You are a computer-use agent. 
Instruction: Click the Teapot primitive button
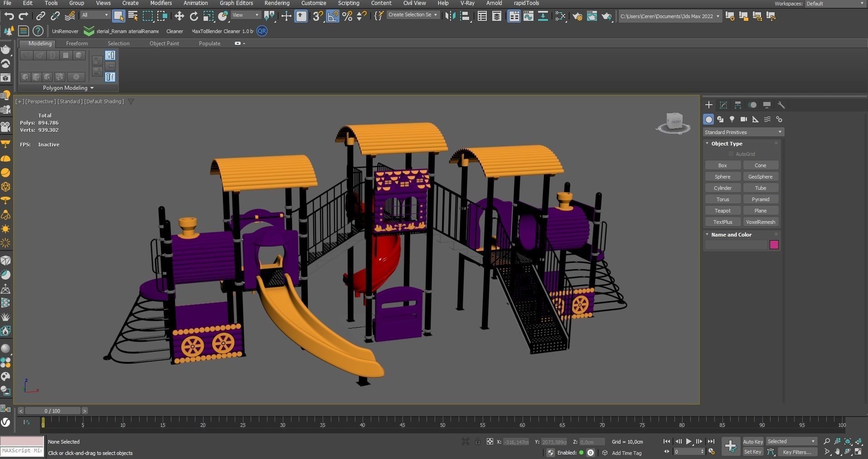click(x=723, y=211)
